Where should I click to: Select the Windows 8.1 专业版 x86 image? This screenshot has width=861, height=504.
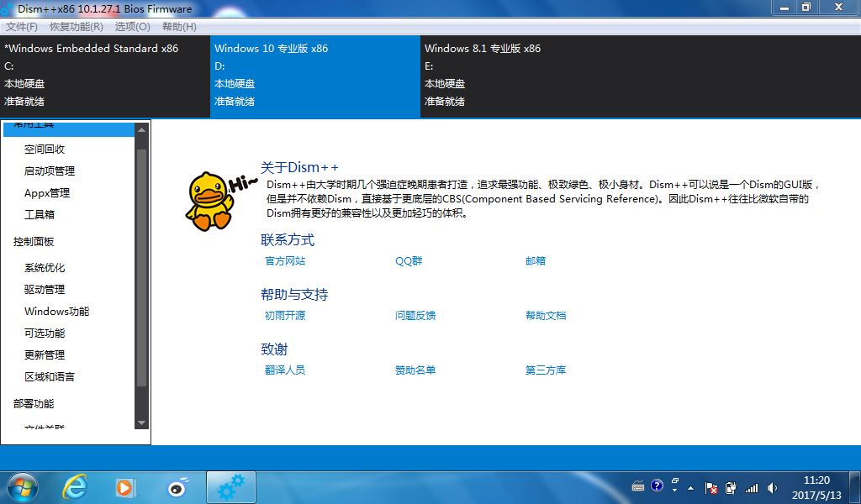[526, 76]
